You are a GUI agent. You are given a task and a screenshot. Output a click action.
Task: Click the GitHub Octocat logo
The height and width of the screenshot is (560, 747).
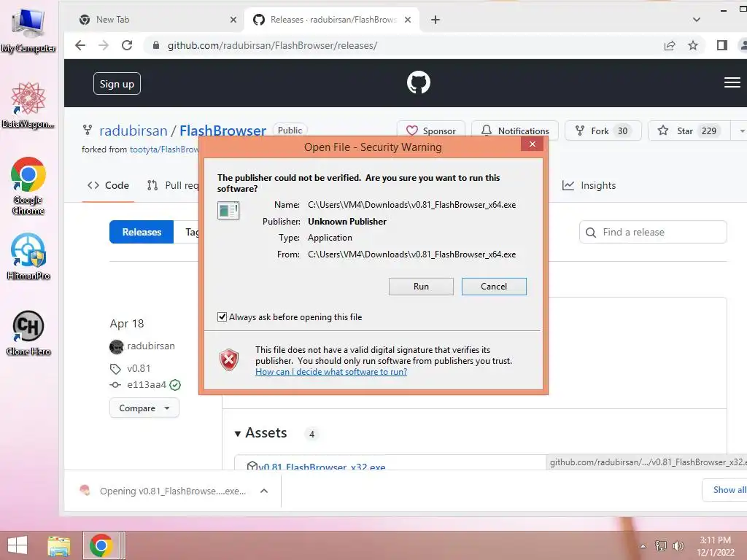[x=418, y=83]
